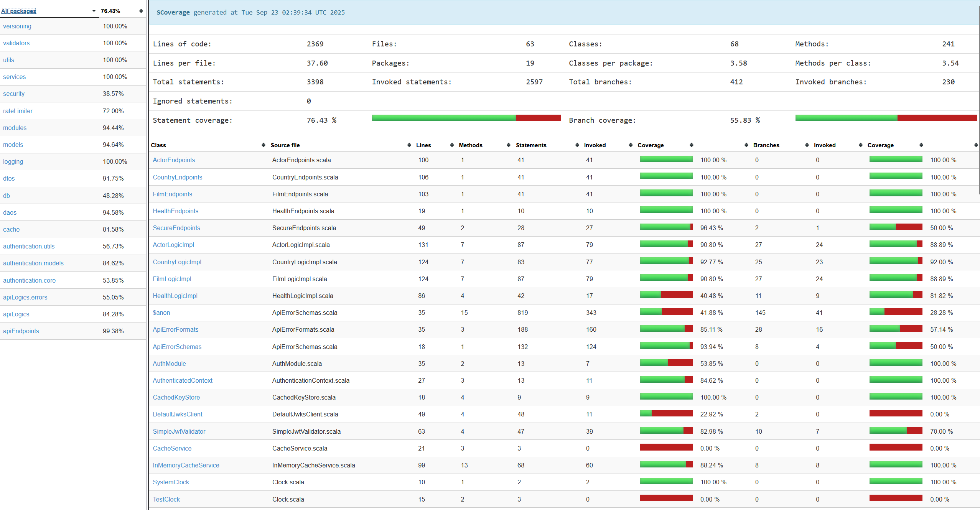Image resolution: width=980 pixels, height=510 pixels.
Task: Toggle the sidebar coverage percentage sort order
Action: pyautogui.click(x=141, y=11)
